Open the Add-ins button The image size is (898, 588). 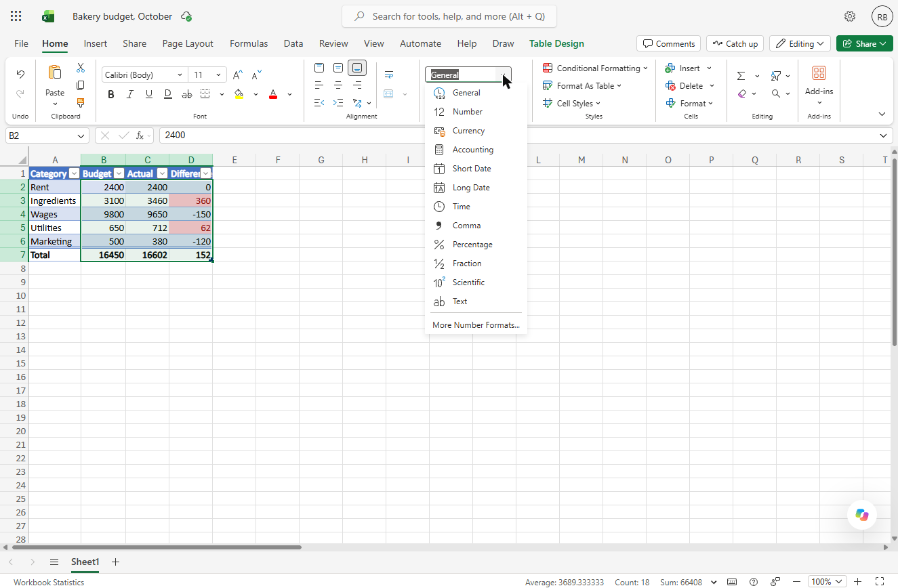click(x=819, y=85)
